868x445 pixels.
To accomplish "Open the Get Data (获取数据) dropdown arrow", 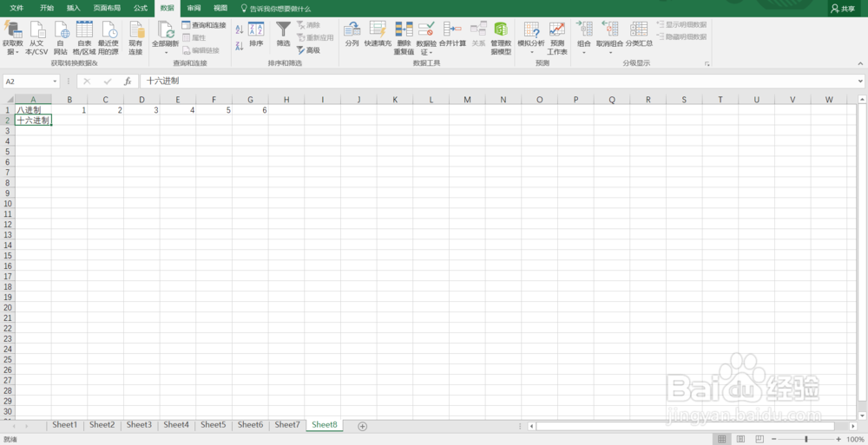I will click(16, 53).
